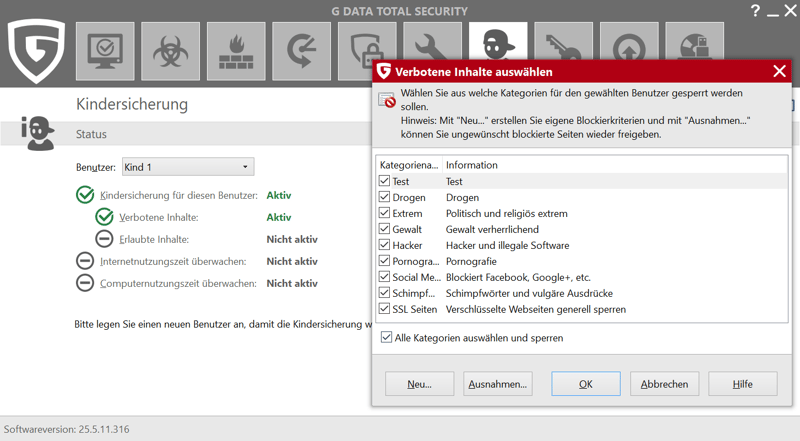800x441 pixels.
Task: Click the Abbrechen button
Action: (664, 384)
